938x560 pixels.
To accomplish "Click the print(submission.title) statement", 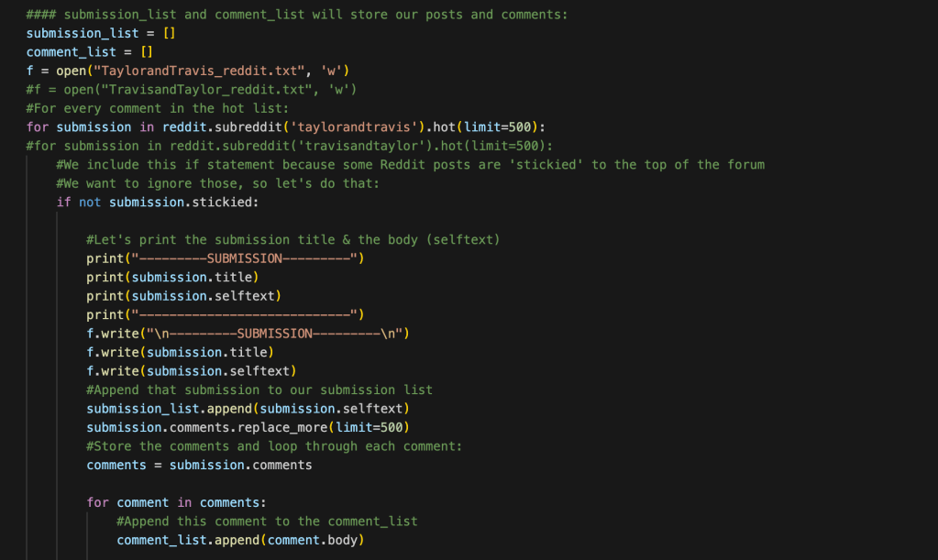I will (172, 277).
